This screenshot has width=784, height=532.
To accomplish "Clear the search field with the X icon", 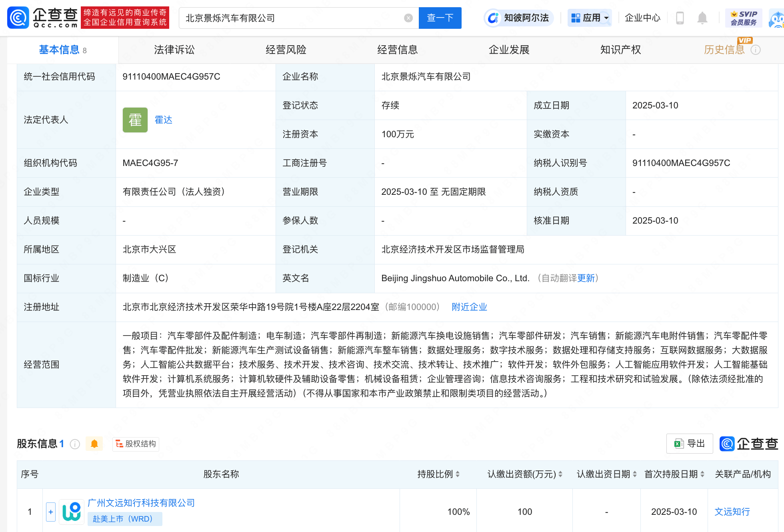I will point(408,18).
